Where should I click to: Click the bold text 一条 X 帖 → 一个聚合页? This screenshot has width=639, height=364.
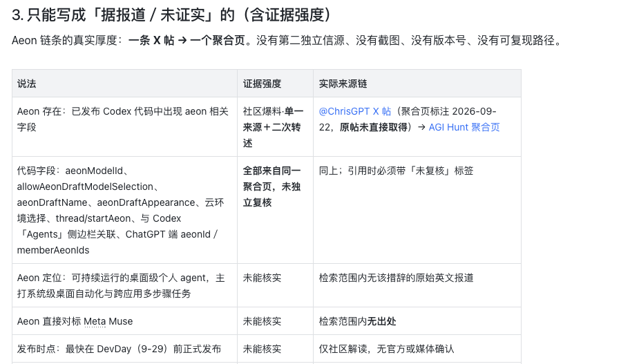tap(187, 40)
